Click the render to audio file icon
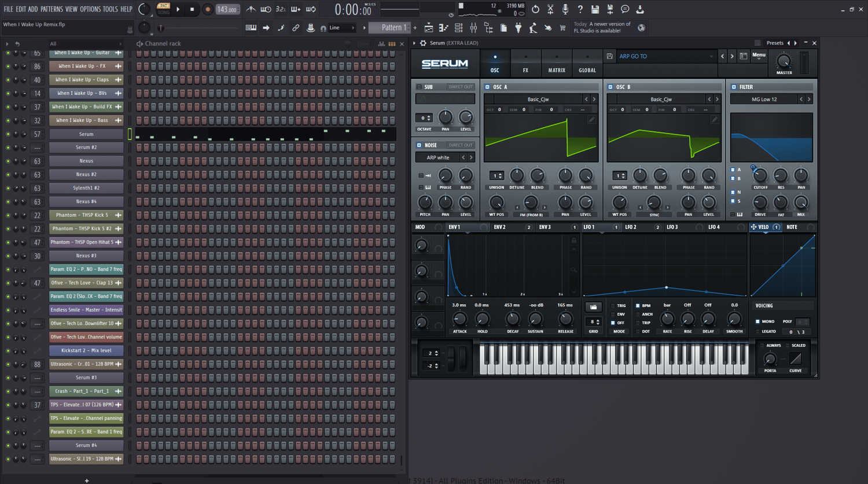Screen dimensions: 868x484 coord(610,9)
